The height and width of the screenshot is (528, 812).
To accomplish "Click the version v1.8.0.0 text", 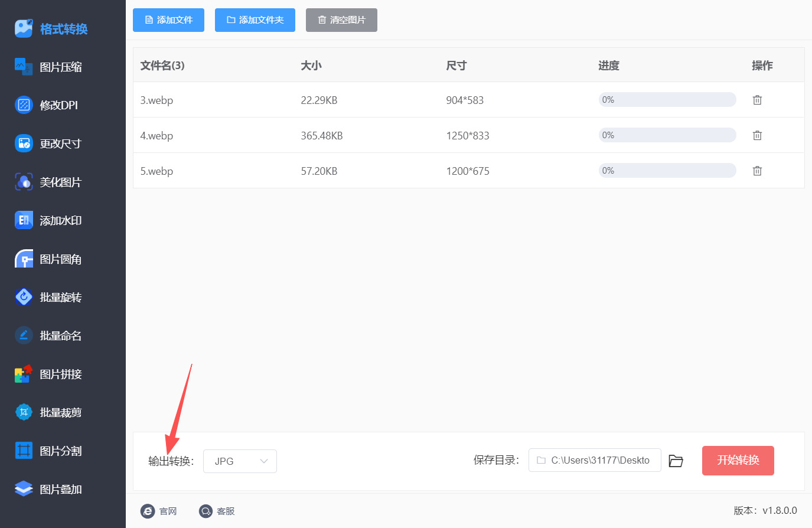I will 765,511.
